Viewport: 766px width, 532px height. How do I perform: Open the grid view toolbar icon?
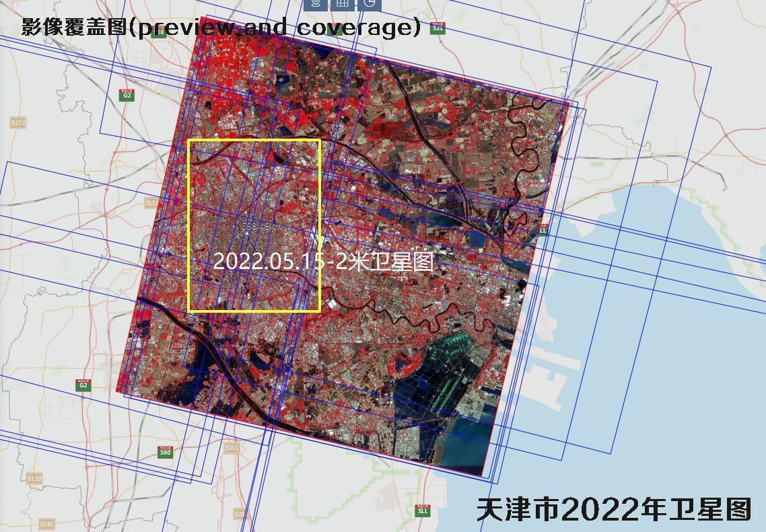(x=343, y=3)
